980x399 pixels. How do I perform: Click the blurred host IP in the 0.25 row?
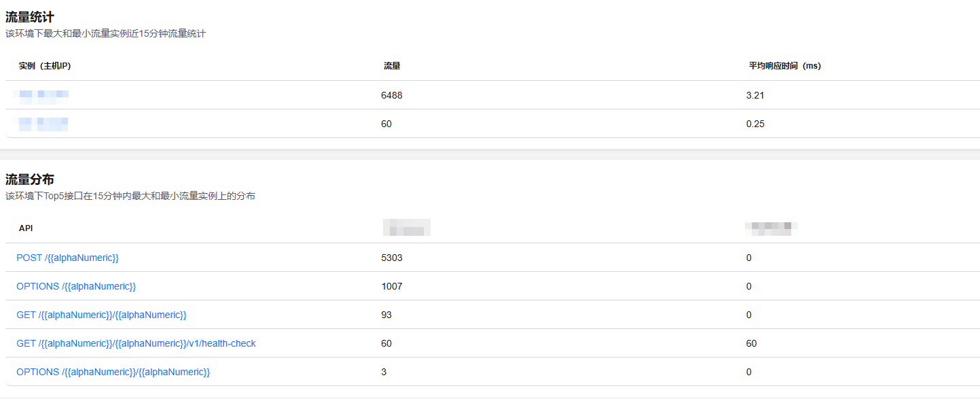point(43,124)
